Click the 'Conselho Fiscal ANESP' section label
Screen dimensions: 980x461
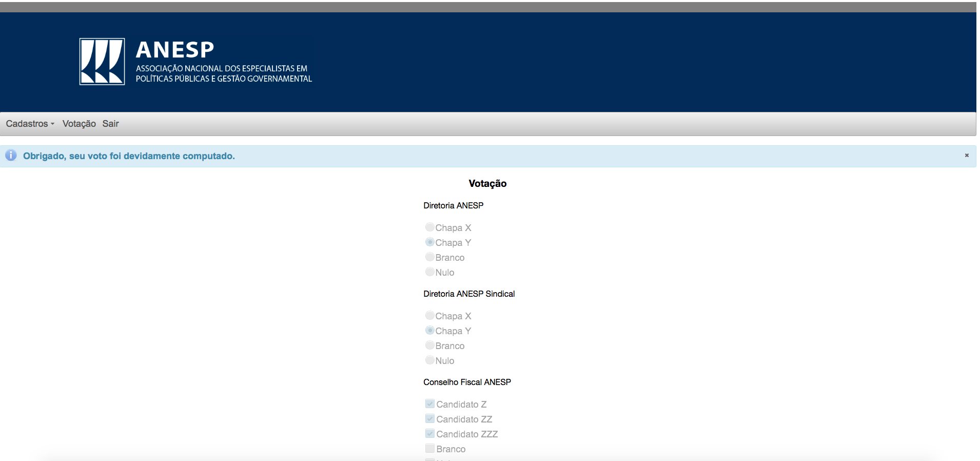pyautogui.click(x=467, y=382)
